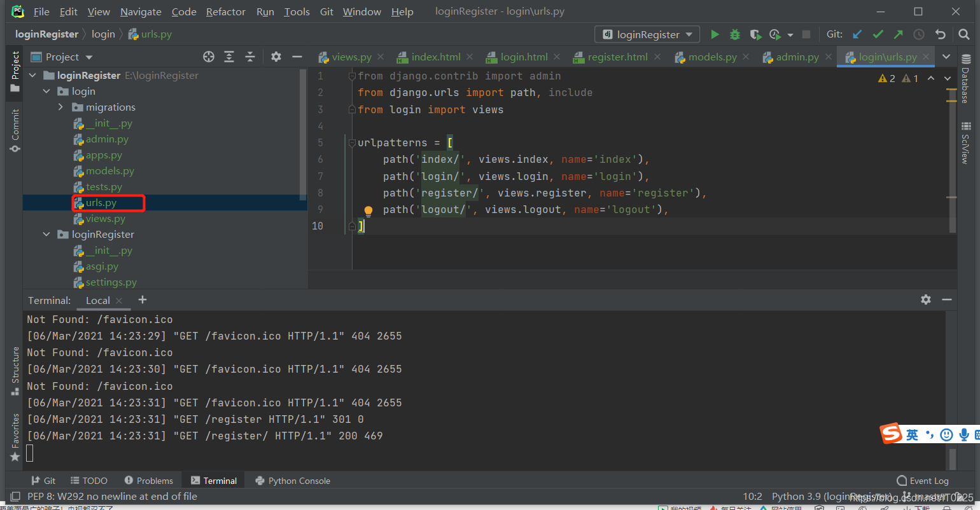Open the File menu
The image size is (980, 510).
tap(41, 11)
